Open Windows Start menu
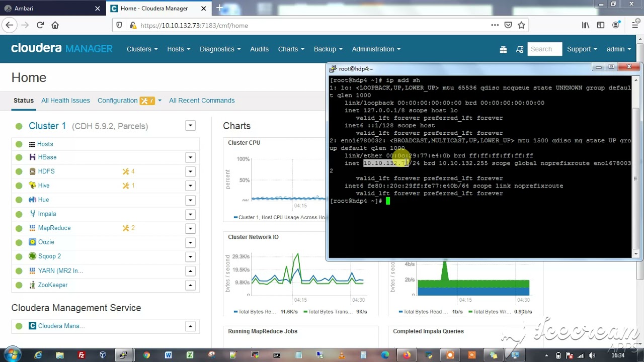Screen dimensions: 644x362 (x=11, y=355)
